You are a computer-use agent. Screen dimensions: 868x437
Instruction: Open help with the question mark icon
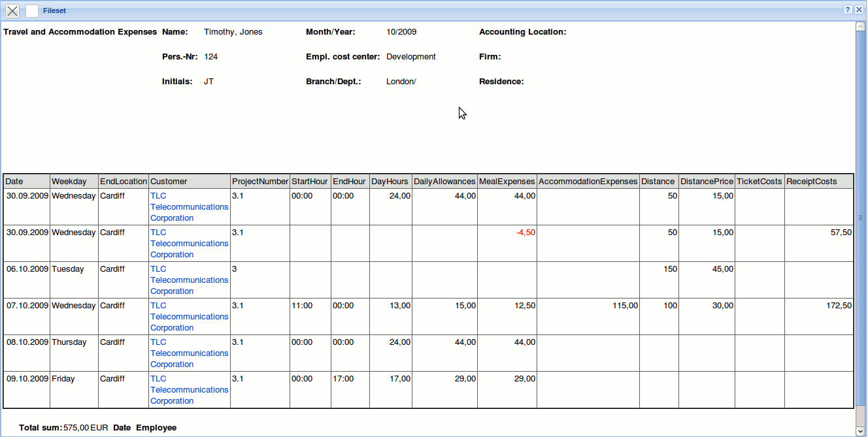848,10
